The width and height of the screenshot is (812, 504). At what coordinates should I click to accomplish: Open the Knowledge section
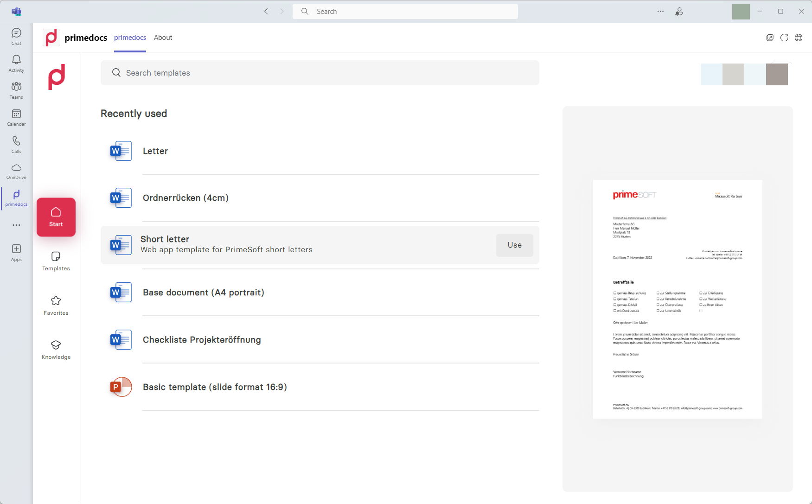(x=56, y=350)
